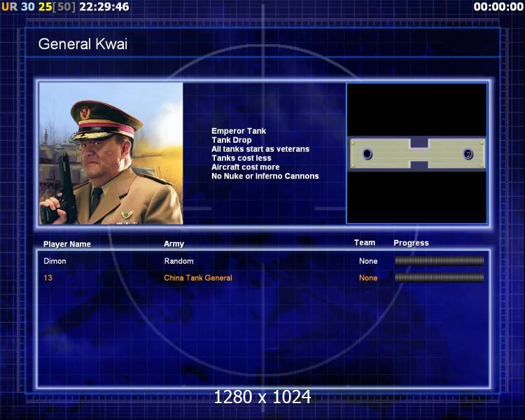Click 'No Nuke or Inferno Cannons' text
525x420 pixels.
(x=265, y=176)
